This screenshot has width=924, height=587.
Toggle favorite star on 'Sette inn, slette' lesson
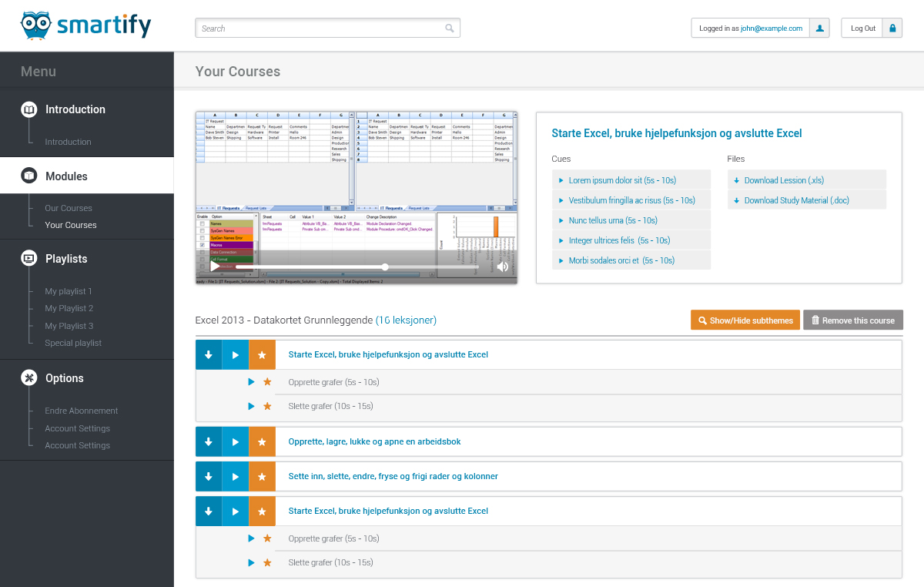pos(262,476)
